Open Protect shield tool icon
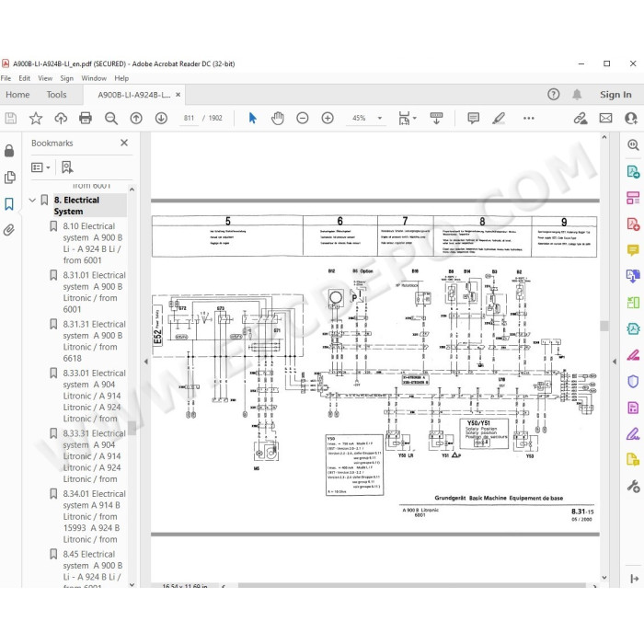This screenshot has height=644, width=644. [633, 381]
